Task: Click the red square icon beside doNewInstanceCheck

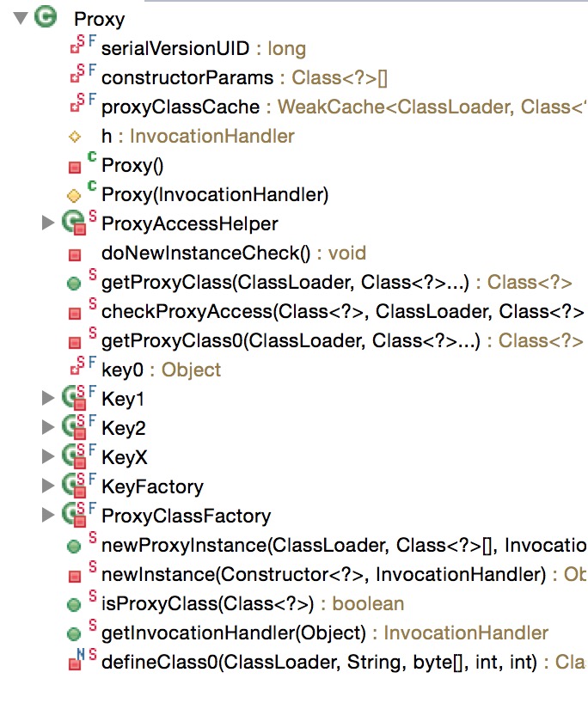Action: pos(75,255)
